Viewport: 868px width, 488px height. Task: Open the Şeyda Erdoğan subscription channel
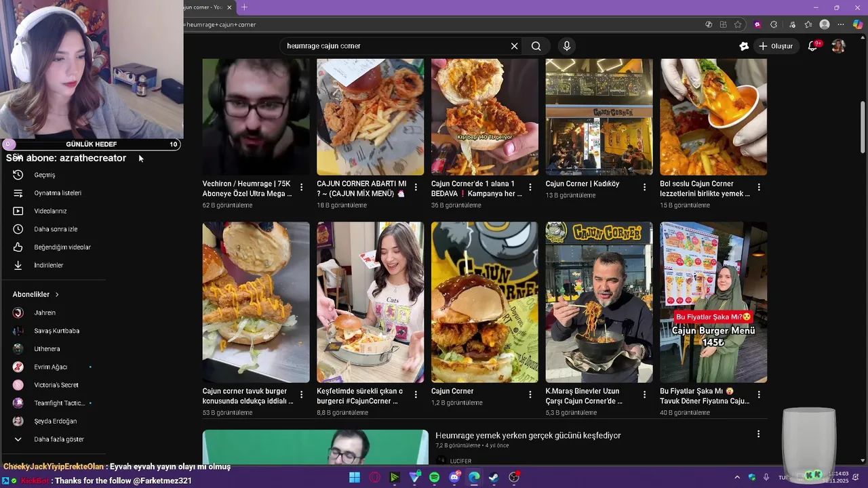[54, 421]
